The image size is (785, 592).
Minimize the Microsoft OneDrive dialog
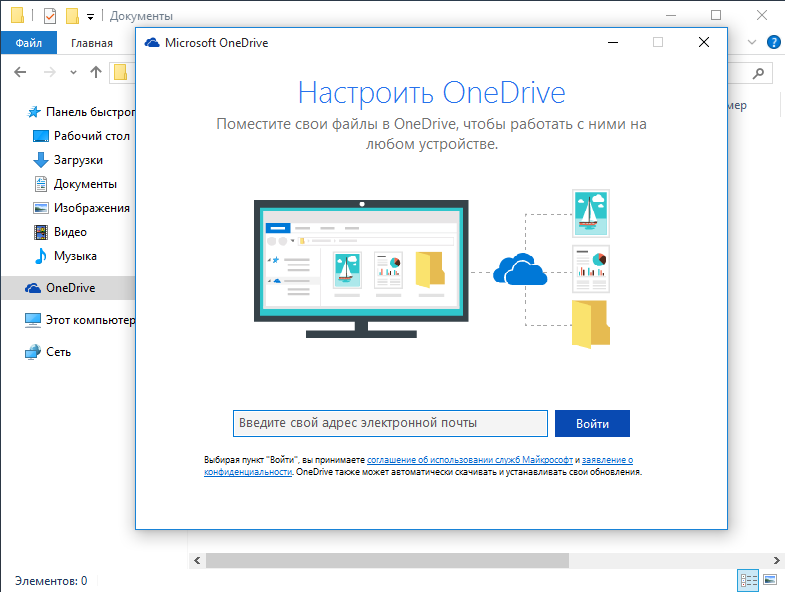613,42
